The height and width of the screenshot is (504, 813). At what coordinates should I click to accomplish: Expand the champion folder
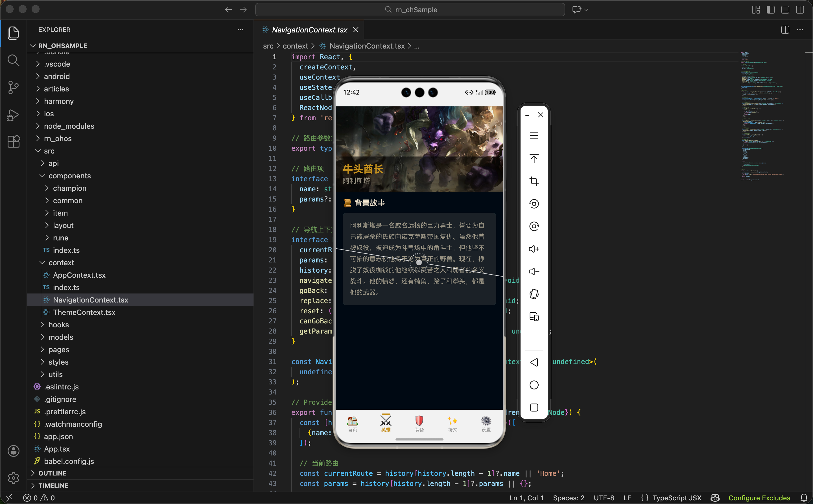tap(140, 188)
